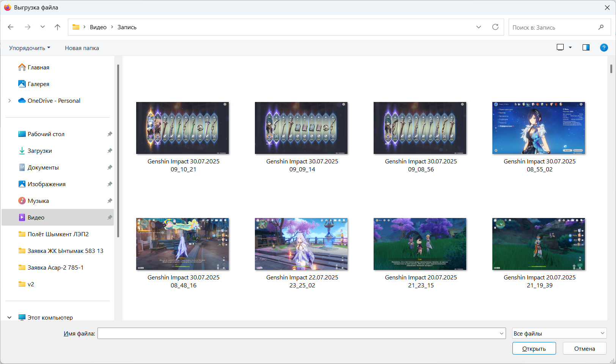Open the Упорядочить menu

30,48
